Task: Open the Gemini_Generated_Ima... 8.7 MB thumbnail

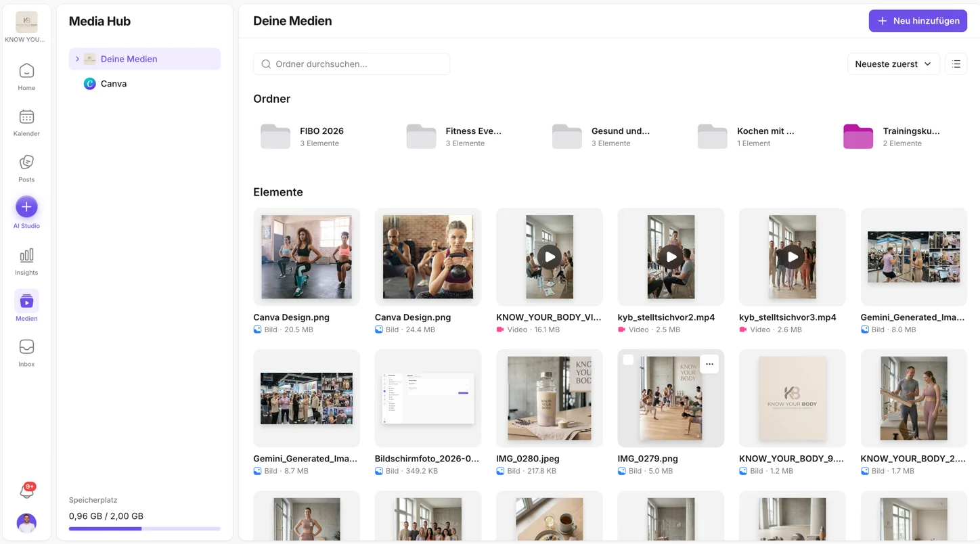Action: (x=307, y=399)
